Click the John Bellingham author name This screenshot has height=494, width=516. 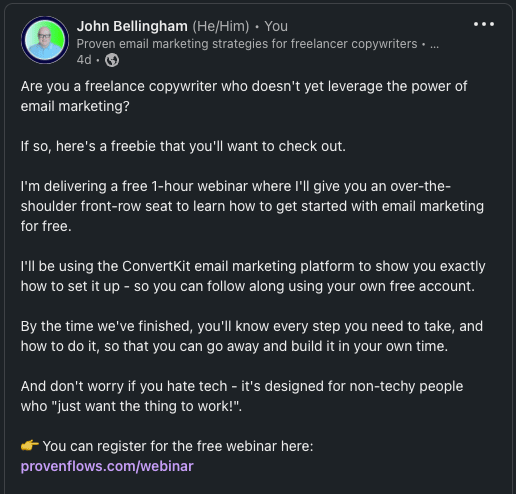(x=132, y=26)
